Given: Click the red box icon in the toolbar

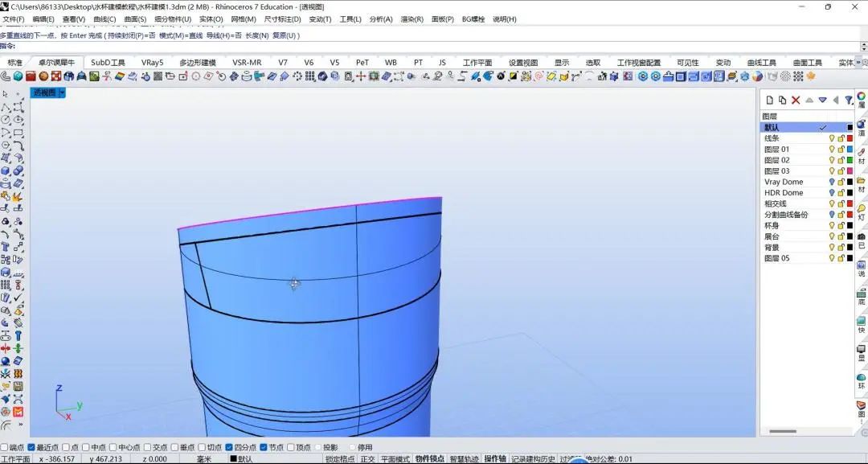Looking at the screenshot, I should pyautogui.click(x=31, y=76).
